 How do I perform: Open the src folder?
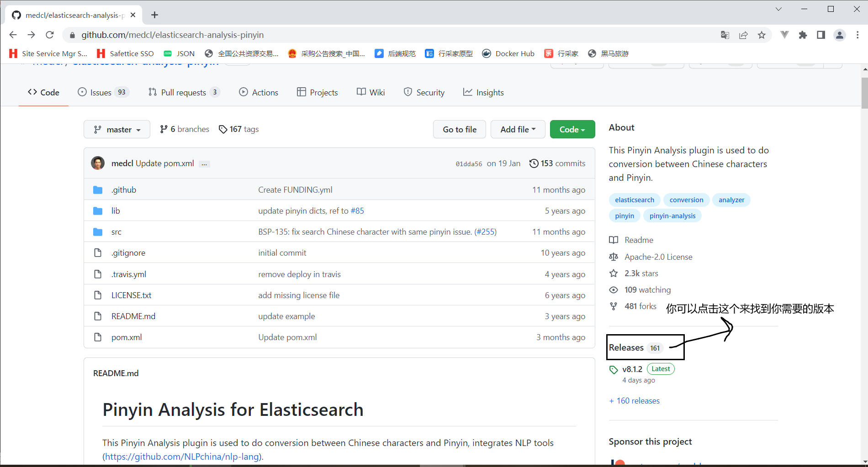pos(116,232)
